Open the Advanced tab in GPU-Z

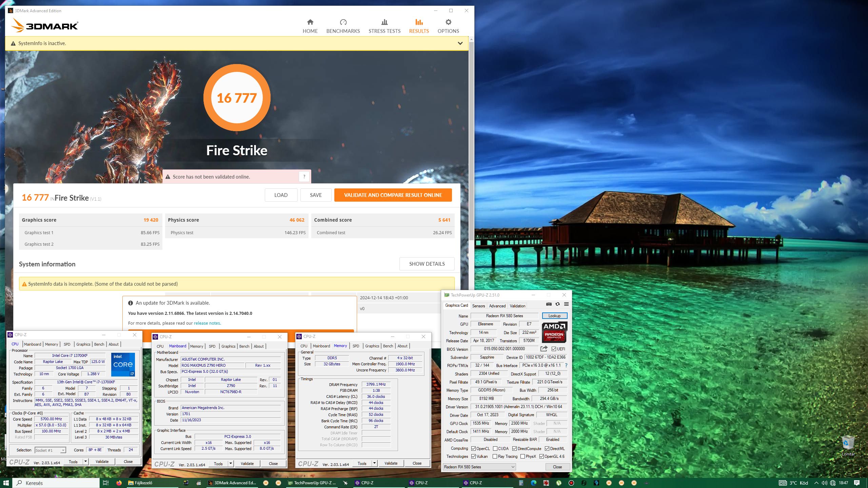click(x=497, y=306)
